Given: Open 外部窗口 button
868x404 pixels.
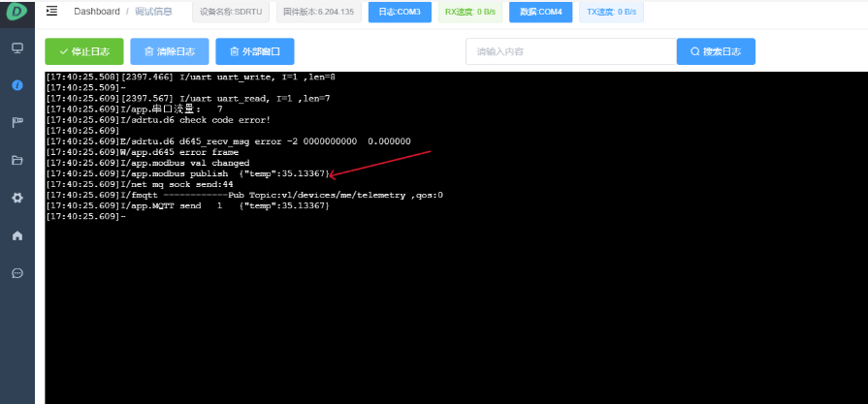Looking at the screenshot, I should tap(254, 51).
